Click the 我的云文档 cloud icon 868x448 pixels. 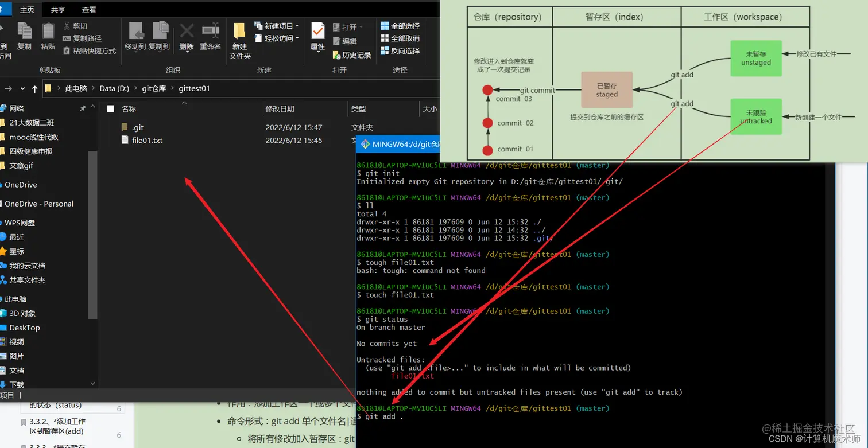pos(3,266)
